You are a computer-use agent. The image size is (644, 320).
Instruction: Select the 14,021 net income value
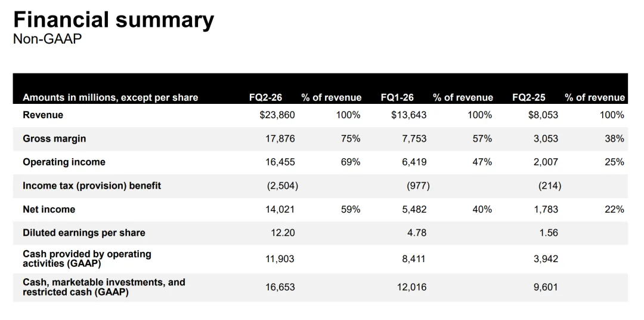coord(280,209)
